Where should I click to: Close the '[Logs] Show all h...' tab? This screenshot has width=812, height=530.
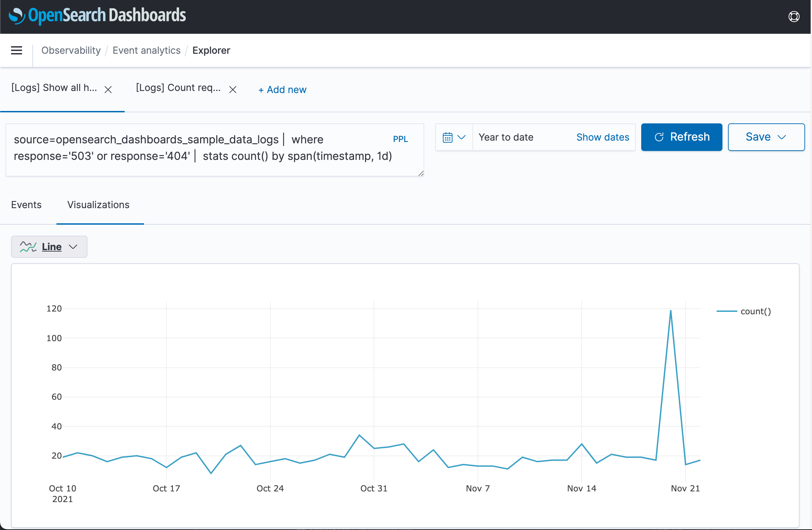coord(108,89)
